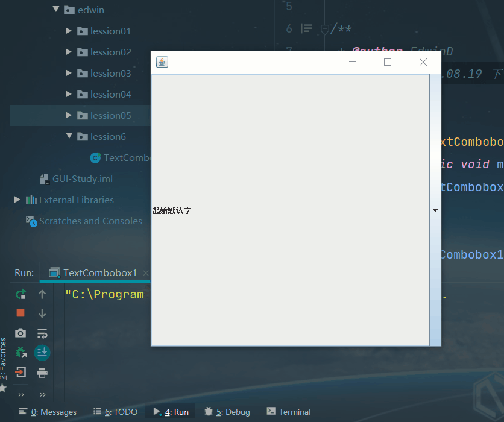Click the Attach Debugger bug icon
The height and width of the screenshot is (422, 504).
pos(20,353)
